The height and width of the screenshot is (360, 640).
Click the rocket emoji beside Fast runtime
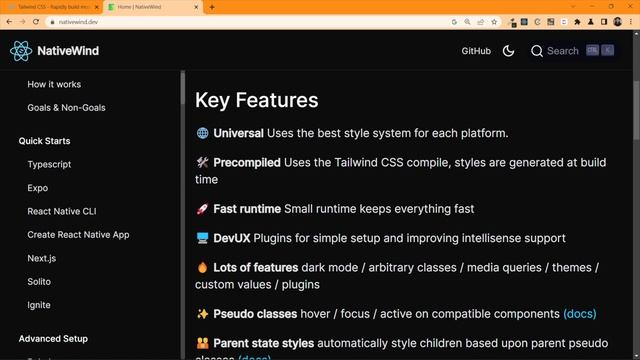click(202, 209)
